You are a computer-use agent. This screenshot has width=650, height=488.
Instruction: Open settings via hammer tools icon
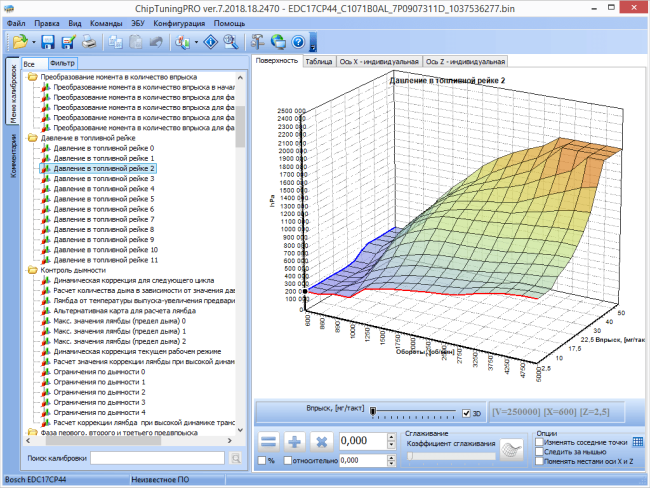point(257,42)
